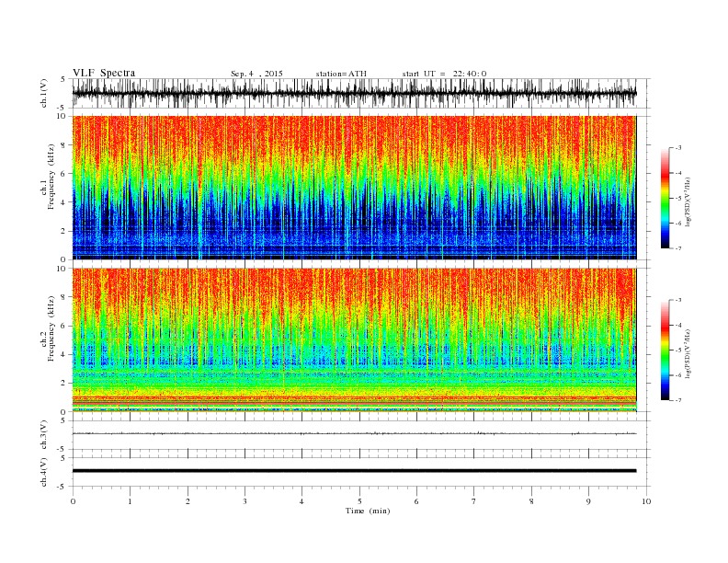Click the ch.1 waveform trace plot
The width and height of the screenshot is (728, 563).
coord(354,93)
